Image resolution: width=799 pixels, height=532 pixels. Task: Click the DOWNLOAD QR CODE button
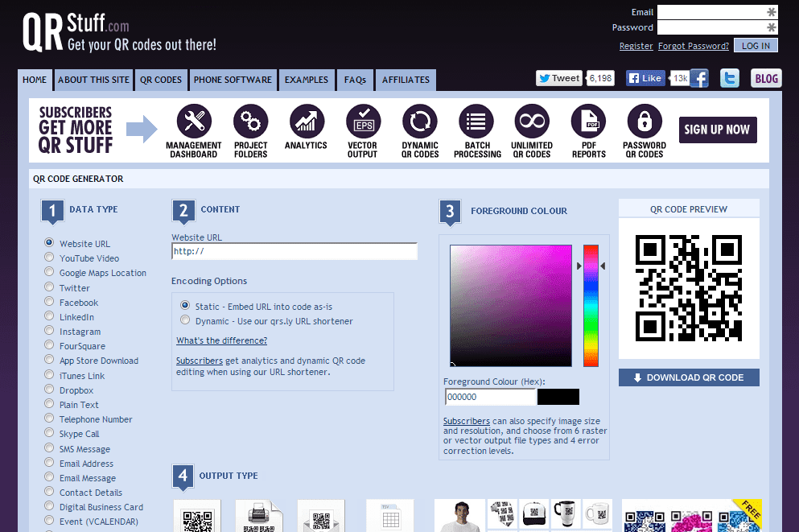click(x=689, y=377)
